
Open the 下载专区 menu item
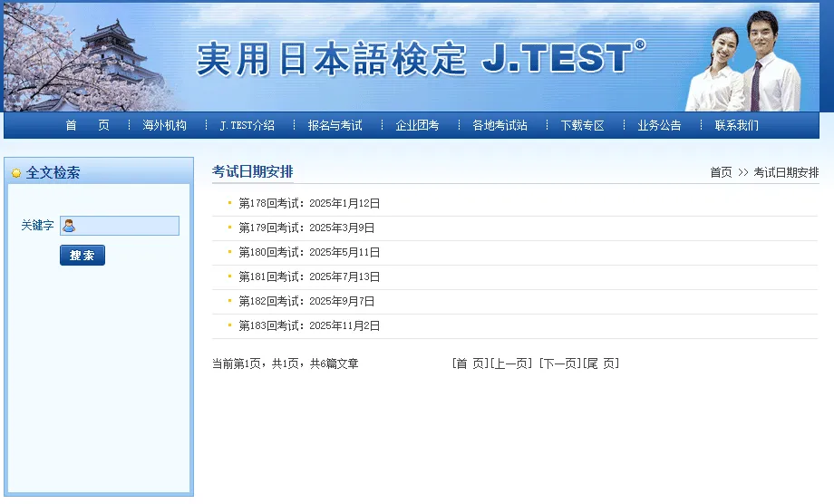pos(582,125)
